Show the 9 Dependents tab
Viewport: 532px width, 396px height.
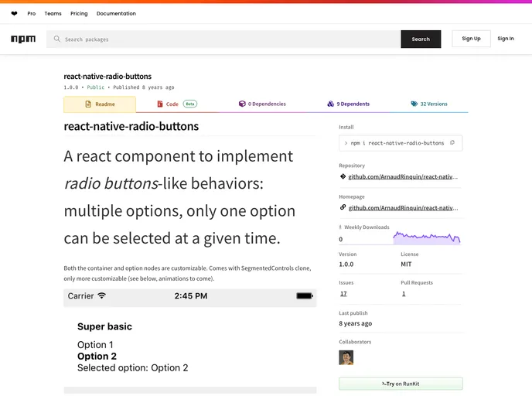point(348,104)
